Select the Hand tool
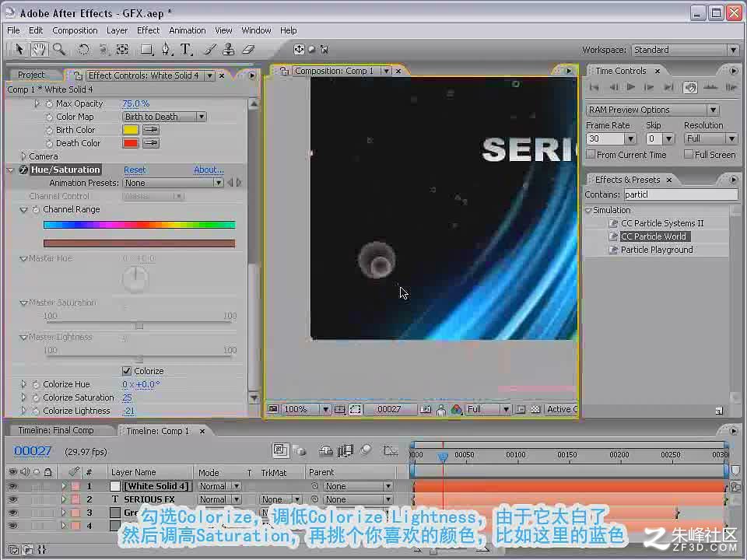The image size is (747, 560). click(39, 49)
